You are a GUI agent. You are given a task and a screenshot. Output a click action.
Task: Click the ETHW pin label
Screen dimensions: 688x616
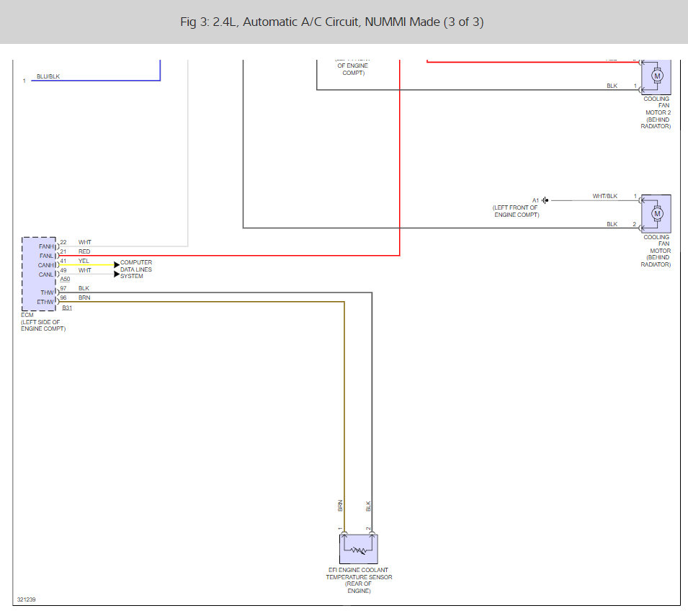click(45, 302)
